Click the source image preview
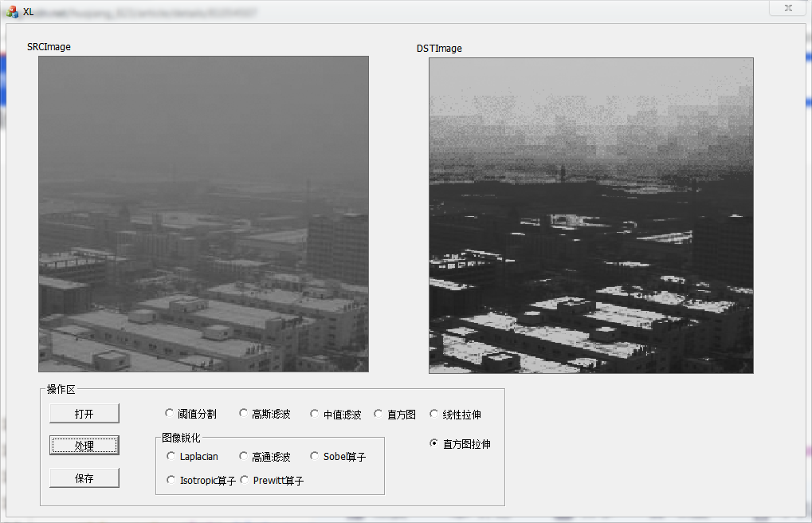Screen dimensions: 812x523 pos(203,214)
